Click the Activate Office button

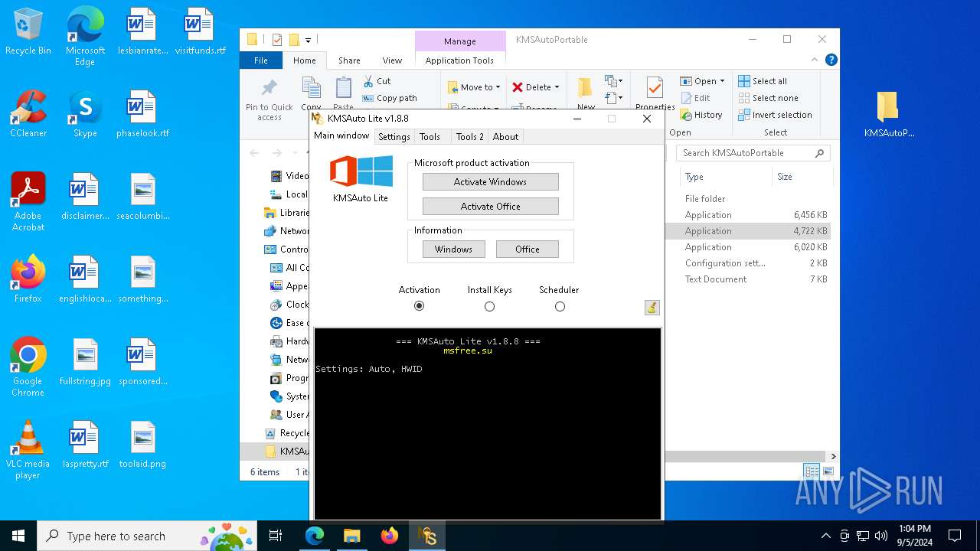click(x=490, y=207)
